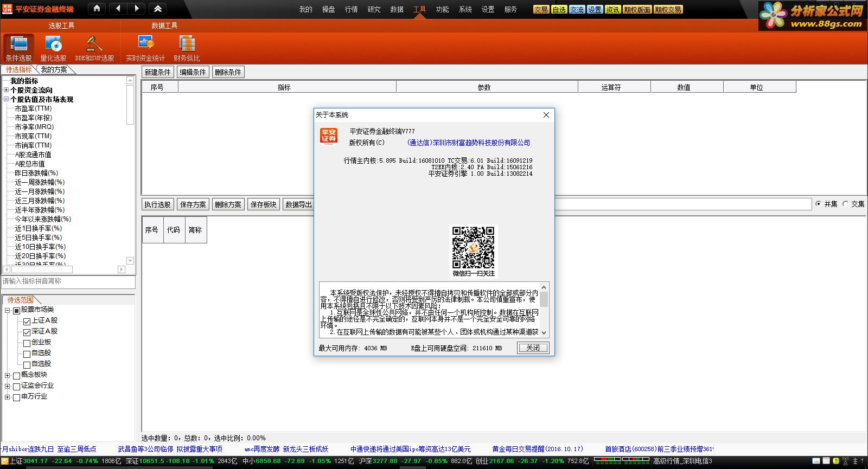Click the indicator list scroll-down arrow

tap(130, 260)
